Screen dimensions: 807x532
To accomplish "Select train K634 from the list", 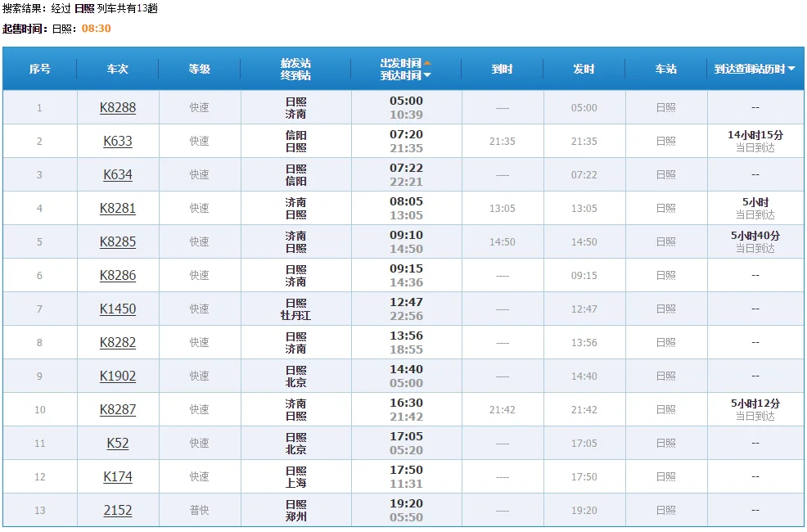I will tap(117, 174).
